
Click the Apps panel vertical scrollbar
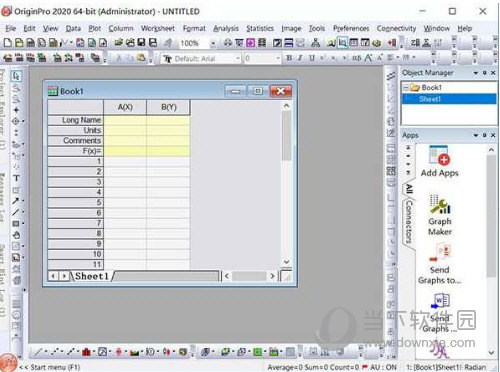[491, 215]
